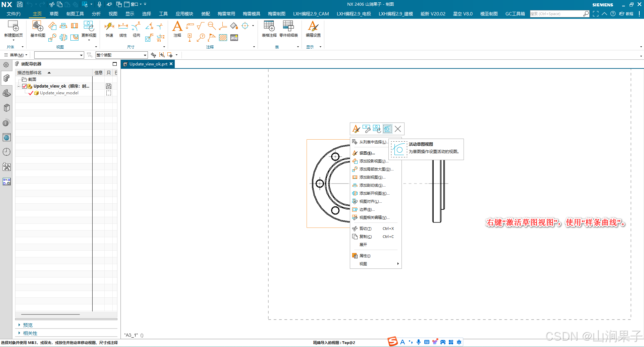This screenshot has height=347, width=644.
Task: Switch to the GC工具箱 ribbon tab
Action: (x=515, y=14)
